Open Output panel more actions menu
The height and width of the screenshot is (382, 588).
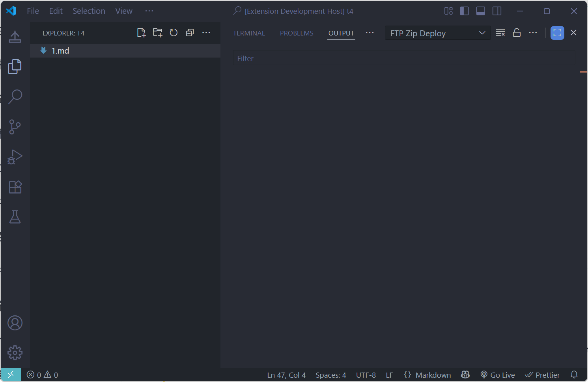[x=533, y=33]
